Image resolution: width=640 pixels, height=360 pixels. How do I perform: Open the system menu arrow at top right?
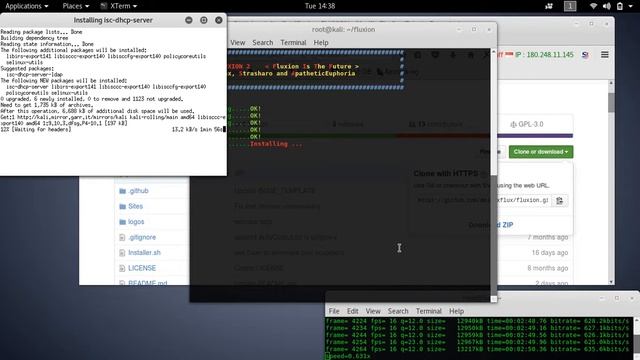pyautogui.click(x=631, y=6)
